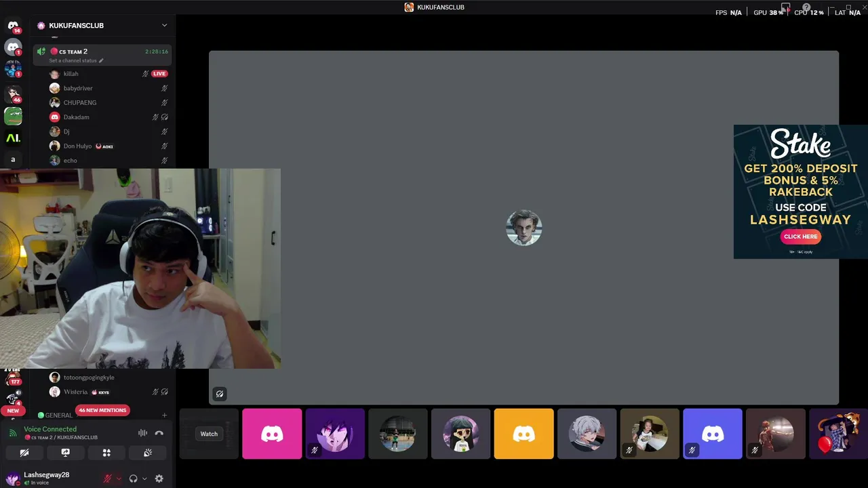Select the red balloon participant tile
This screenshot has width=868, height=488.
(838, 434)
